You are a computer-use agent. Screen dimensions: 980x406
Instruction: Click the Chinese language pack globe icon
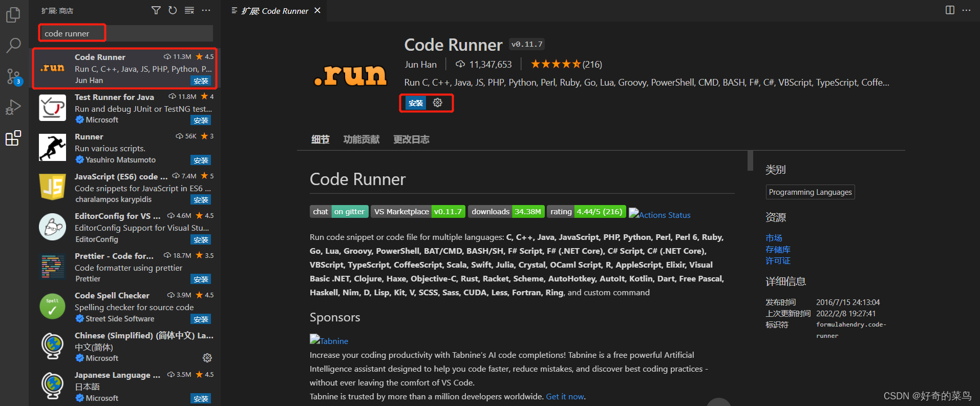click(x=53, y=346)
